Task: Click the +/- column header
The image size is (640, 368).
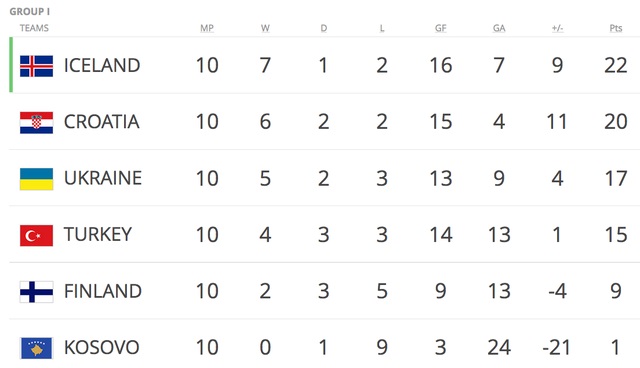Action: tap(557, 28)
